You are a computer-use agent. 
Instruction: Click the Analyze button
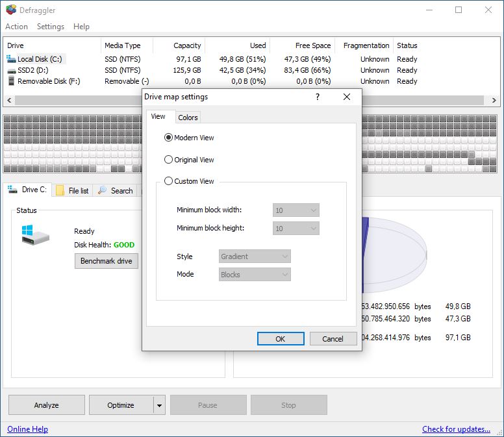click(x=47, y=405)
